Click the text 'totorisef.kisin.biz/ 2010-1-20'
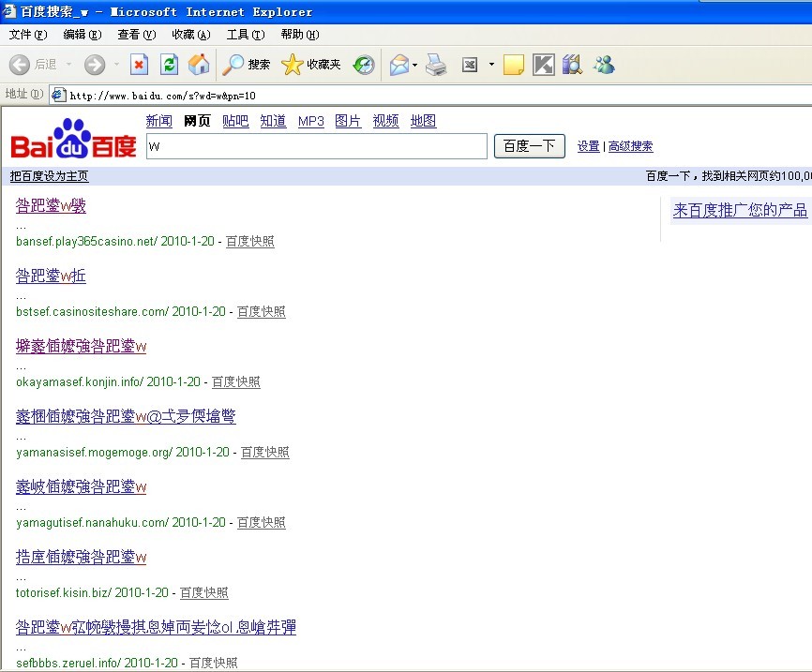Viewport: 812px width, 672px height. (92, 593)
